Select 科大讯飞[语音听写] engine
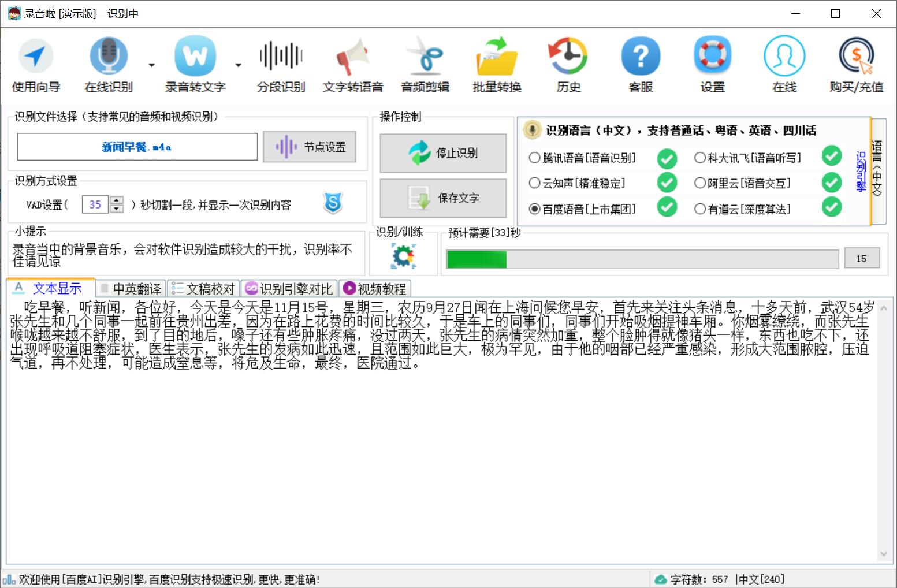This screenshot has width=897, height=588. click(747, 158)
